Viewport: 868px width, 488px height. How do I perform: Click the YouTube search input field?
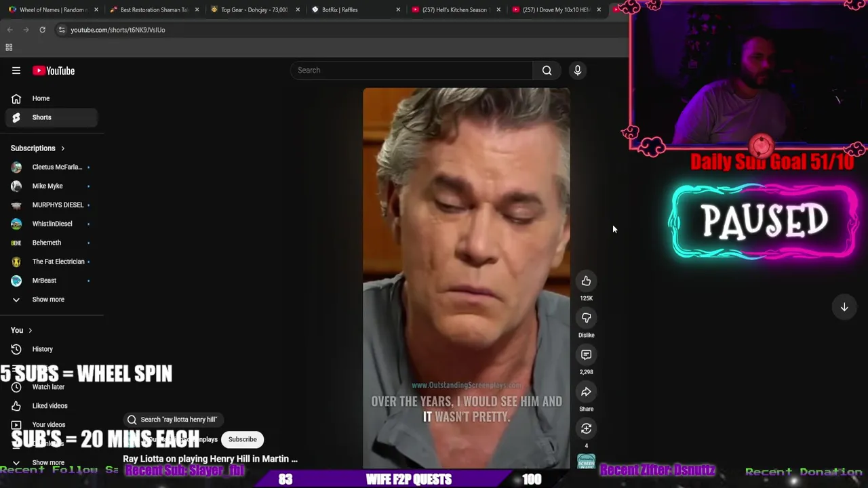pyautogui.click(x=411, y=70)
